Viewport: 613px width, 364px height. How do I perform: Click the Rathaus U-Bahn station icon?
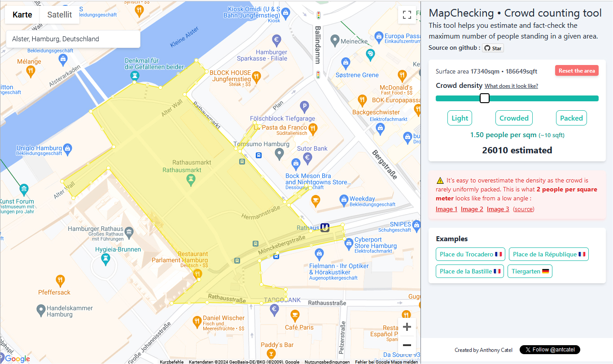325,228
